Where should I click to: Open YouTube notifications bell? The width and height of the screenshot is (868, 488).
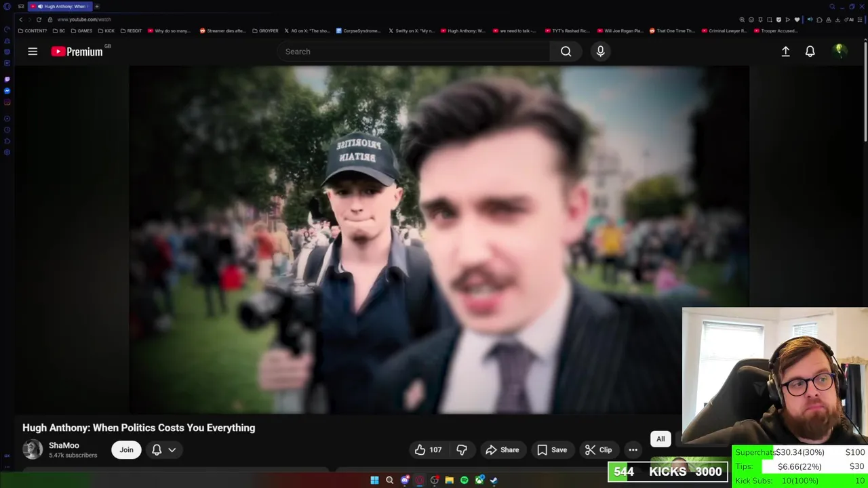tap(810, 52)
